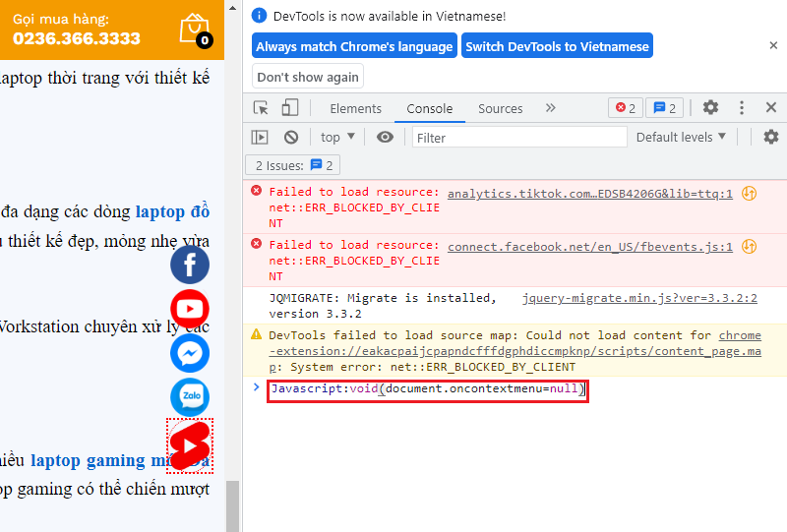
Task: Click Switch DevTools to Vietnamese button
Action: 557,45
